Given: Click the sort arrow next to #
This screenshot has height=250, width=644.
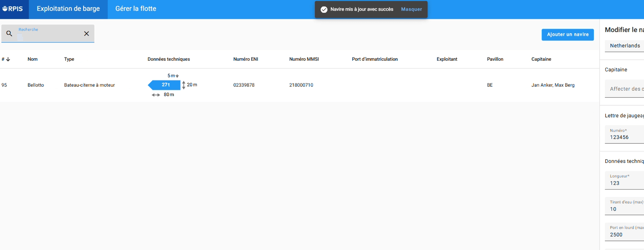Looking at the screenshot, I should point(8,59).
